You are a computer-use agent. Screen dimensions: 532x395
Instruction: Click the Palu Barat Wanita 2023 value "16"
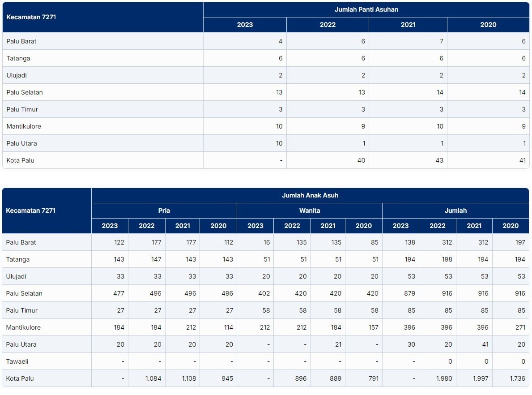click(267, 242)
